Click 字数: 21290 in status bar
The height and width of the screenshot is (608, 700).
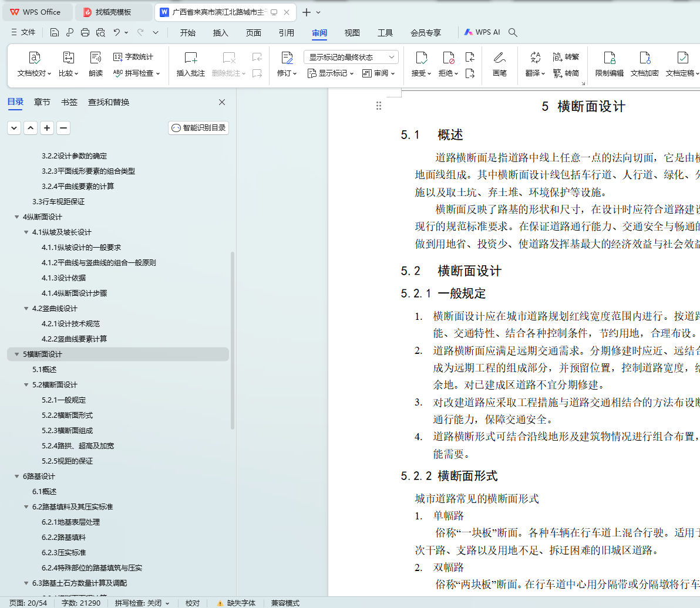pos(81,603)
